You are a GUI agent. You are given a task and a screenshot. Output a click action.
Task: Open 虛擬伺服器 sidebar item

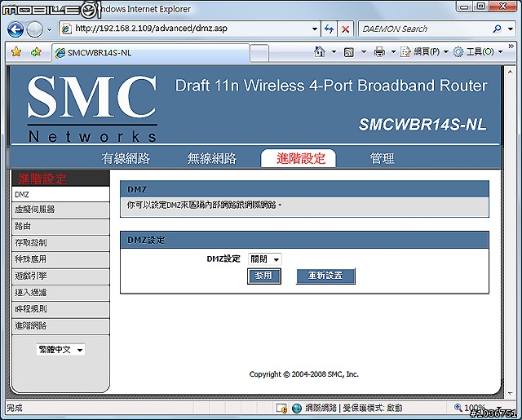click(60, 210)
